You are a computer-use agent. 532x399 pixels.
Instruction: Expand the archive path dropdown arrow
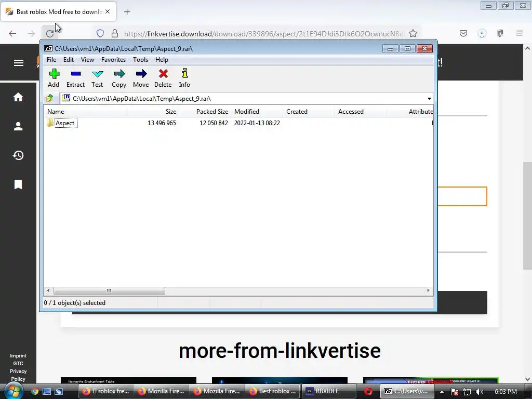pyautogui.click(x=429, y=99)
